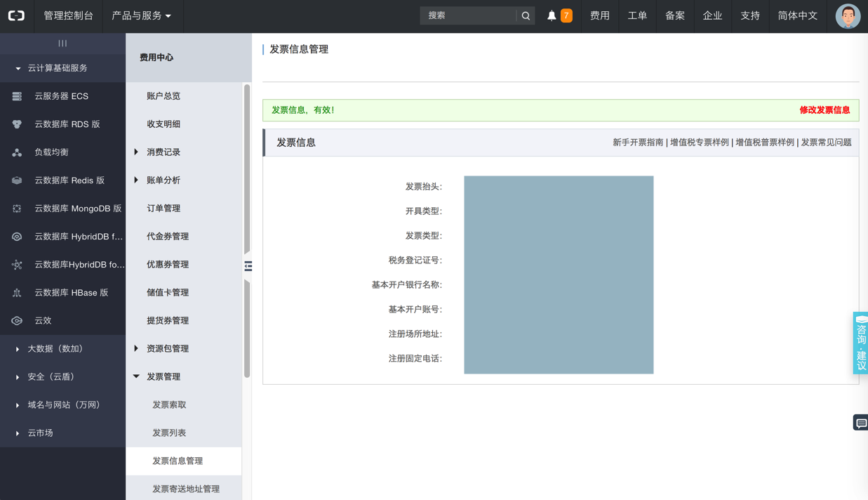The height and width of the screenshot is (500, 868).
Task: Click the 云数据库 HBase 版 icon
Action: (17, 293)
